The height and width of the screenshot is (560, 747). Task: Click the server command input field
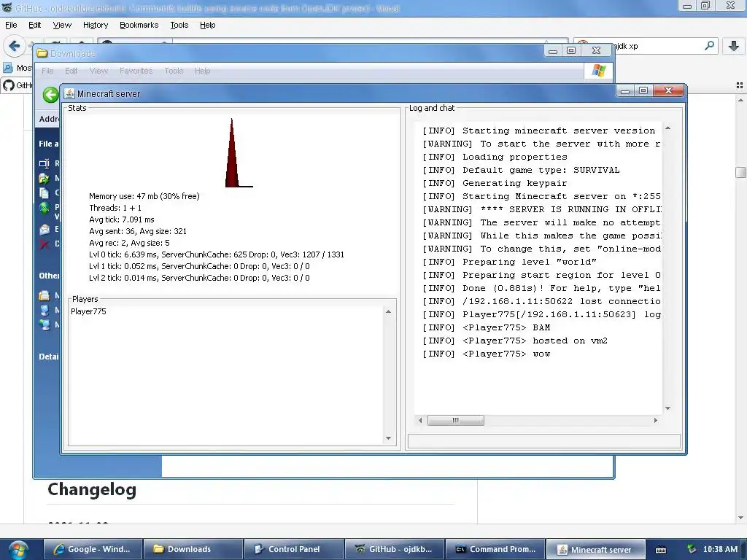point(544,441)
